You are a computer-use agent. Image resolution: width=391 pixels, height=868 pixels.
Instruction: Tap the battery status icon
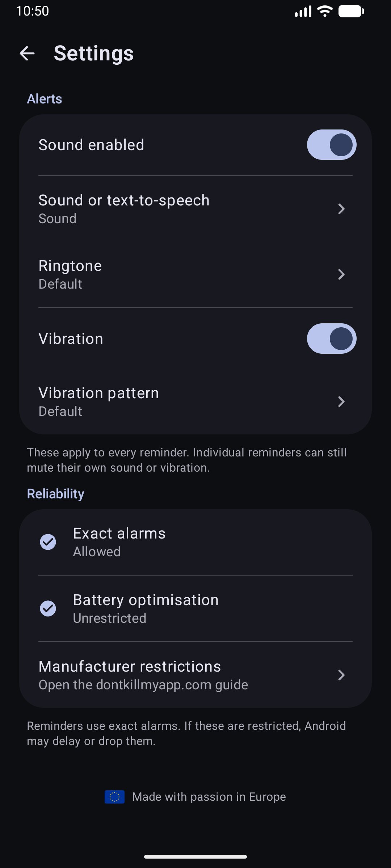[351, 11]
